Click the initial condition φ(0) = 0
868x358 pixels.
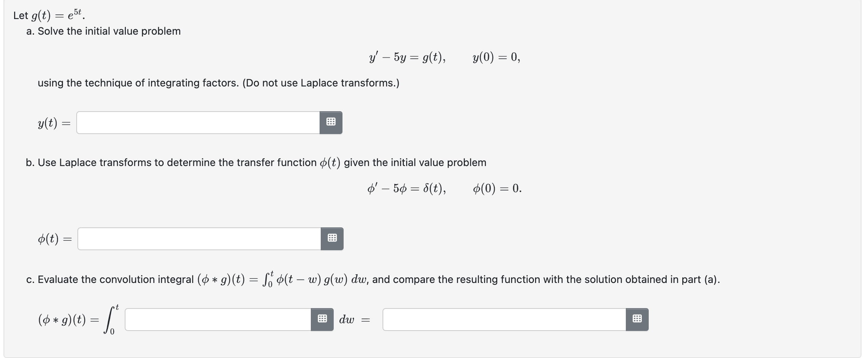(497, 189)
